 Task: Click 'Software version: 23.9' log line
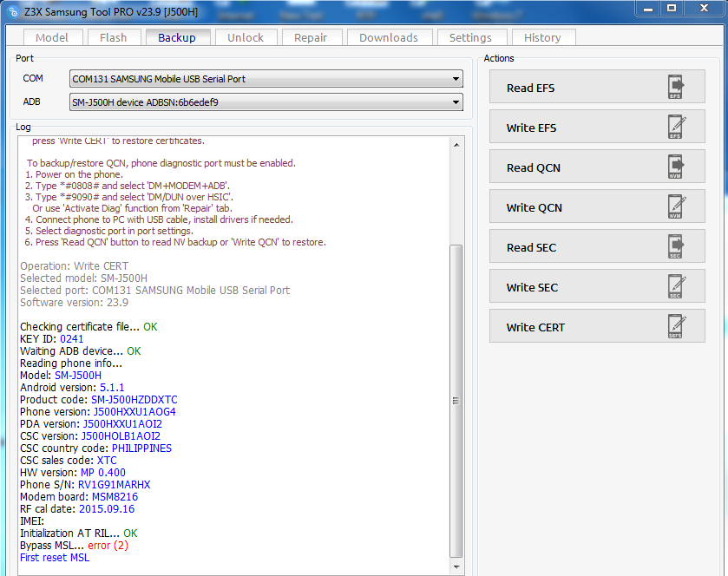(x=75, y=302)
